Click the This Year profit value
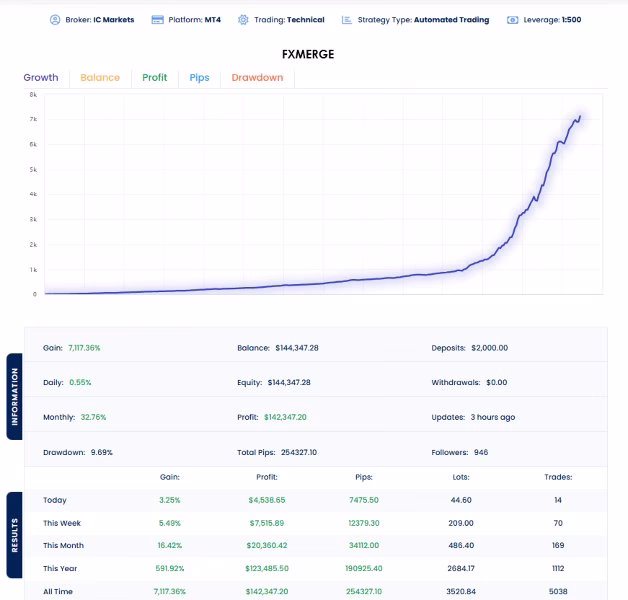The image size is (628, 600). [x=267, y=568]
